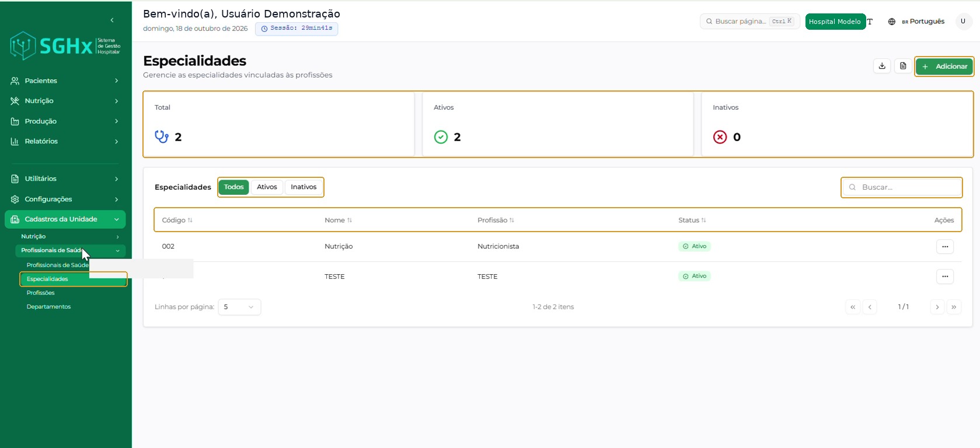The width and height of the screenshot is (980, 448).
Task: Open the user avatar U menu
Action: 963,22
